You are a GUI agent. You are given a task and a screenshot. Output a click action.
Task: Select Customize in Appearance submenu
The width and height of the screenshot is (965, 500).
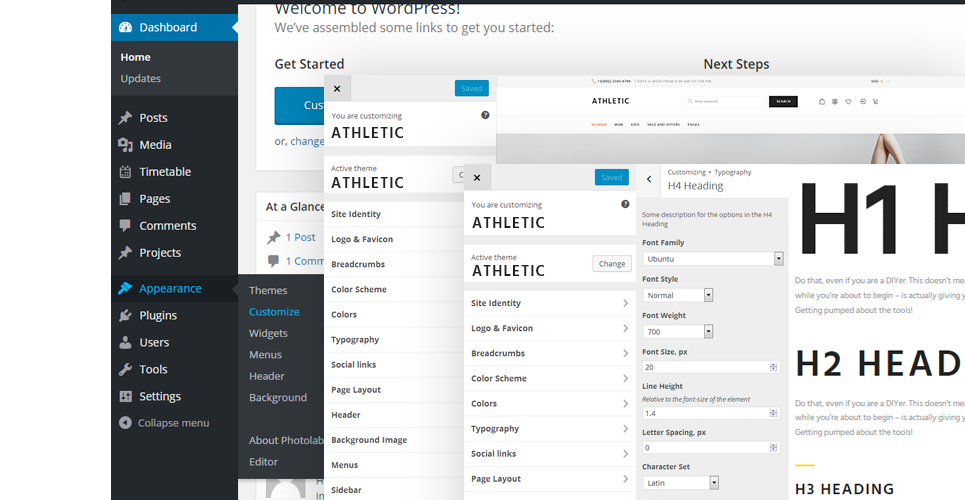click(x=274, y=312)
